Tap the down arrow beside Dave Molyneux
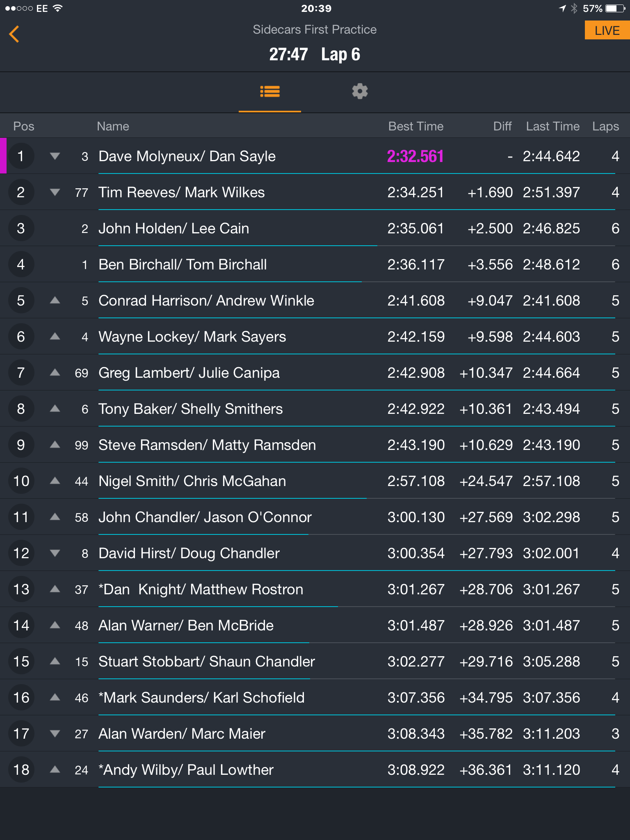The image size is (630, 840). tap(55, 156)
